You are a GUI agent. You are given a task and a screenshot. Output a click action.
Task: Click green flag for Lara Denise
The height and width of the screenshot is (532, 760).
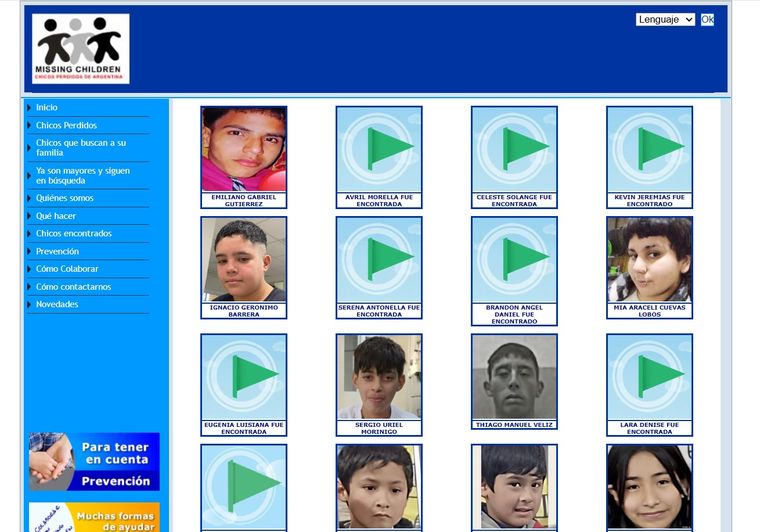649,376
